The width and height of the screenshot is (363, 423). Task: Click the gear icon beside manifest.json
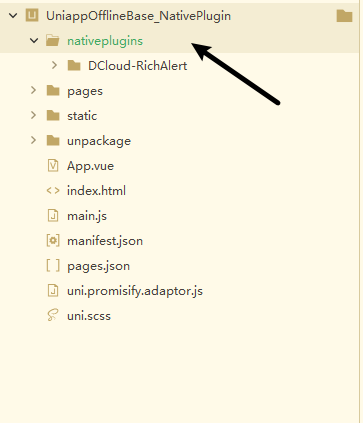(x=53, y=241)
